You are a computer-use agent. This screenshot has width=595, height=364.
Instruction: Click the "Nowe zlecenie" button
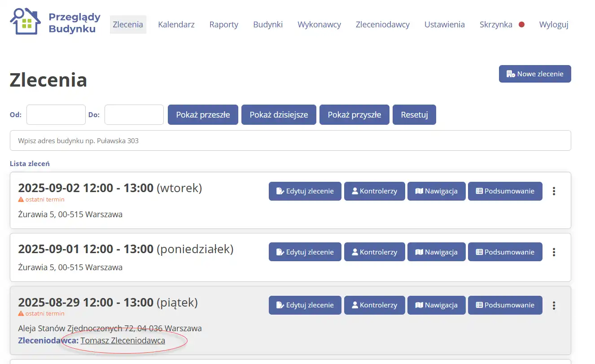[534, 74]
